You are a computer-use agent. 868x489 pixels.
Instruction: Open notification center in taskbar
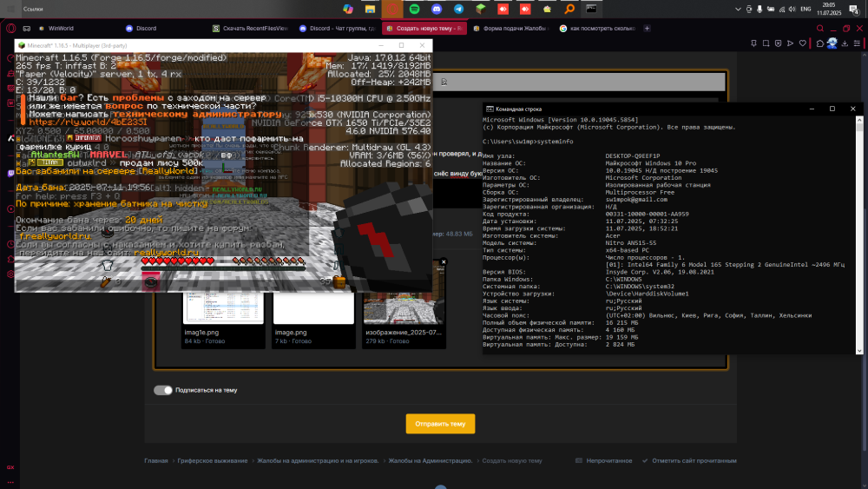(x=853, y=9)
